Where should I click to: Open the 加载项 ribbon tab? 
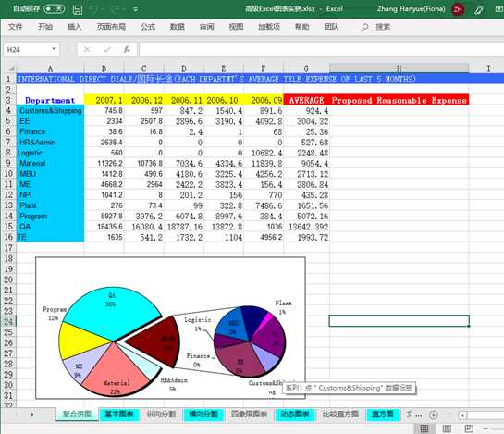coord(269,27)
